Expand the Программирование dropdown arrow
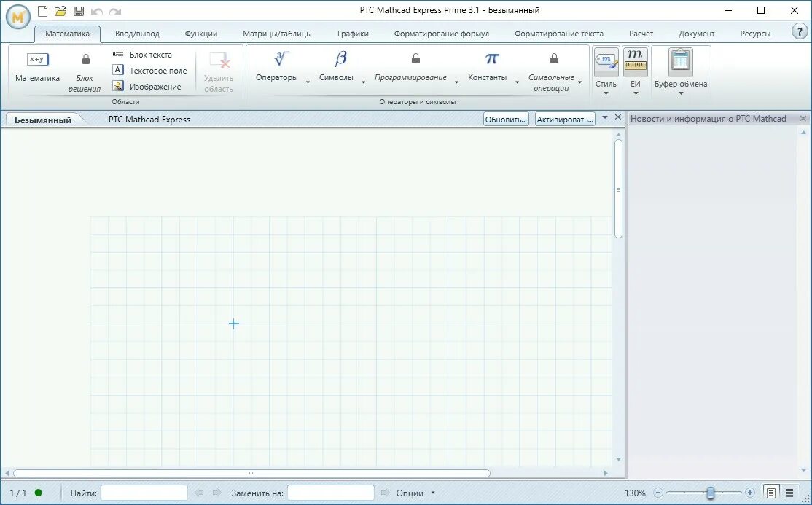 click(x=456, y=82)
